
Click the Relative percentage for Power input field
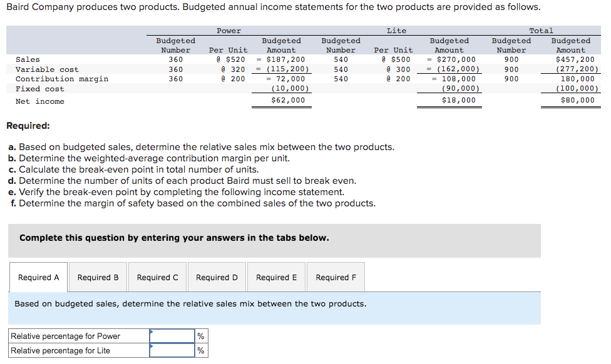pyautogui.click(x=172, y=335)
